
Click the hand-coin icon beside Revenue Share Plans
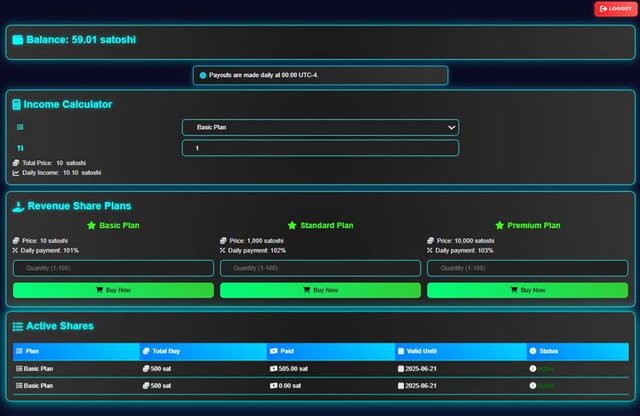(x=18, y=205)
